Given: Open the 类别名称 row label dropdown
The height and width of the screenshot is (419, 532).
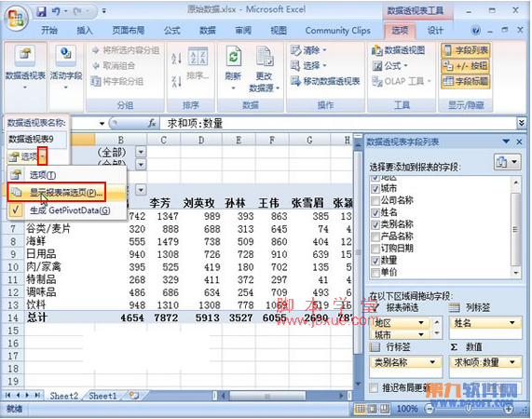Looking at the screenshot, I should 432,362.
